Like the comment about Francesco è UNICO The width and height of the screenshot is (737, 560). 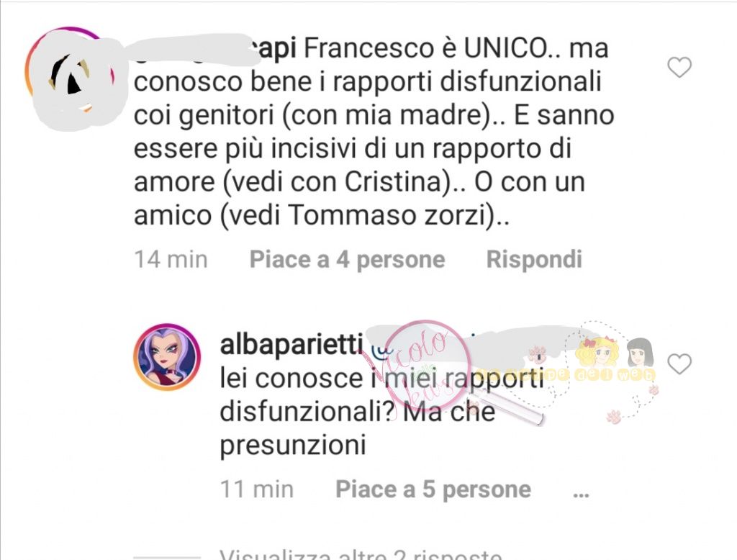(679, 67)
